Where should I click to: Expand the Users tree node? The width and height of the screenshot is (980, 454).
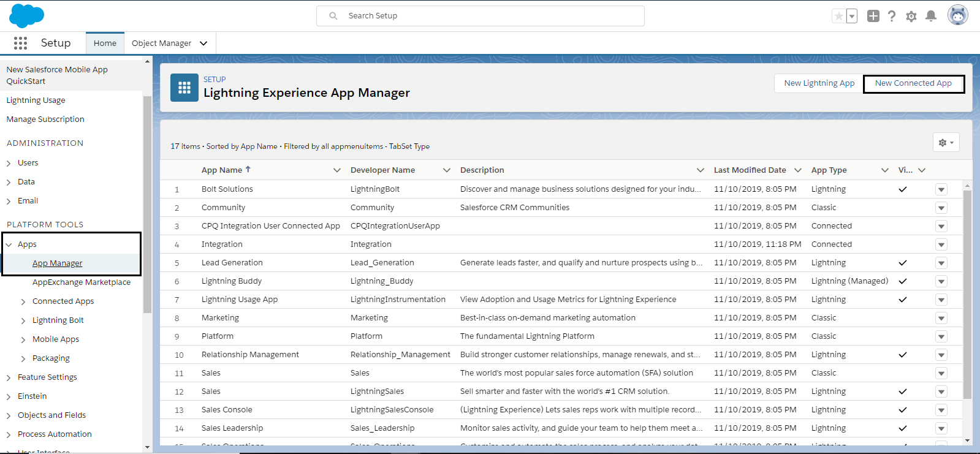pos(9,163)
